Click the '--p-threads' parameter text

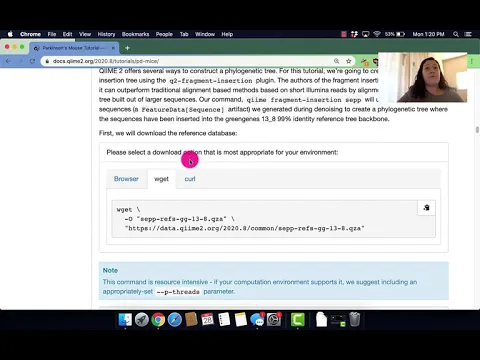pyautogui.click(x=178, y=292)
